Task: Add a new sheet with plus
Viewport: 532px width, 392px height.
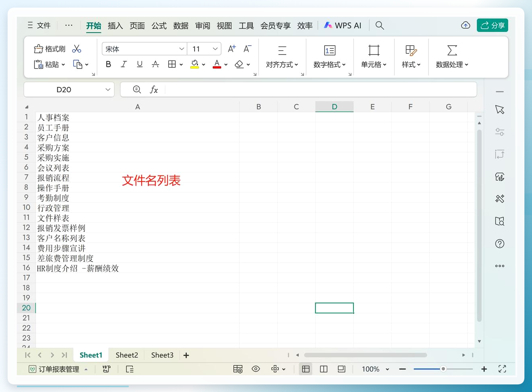Action: 186,355
